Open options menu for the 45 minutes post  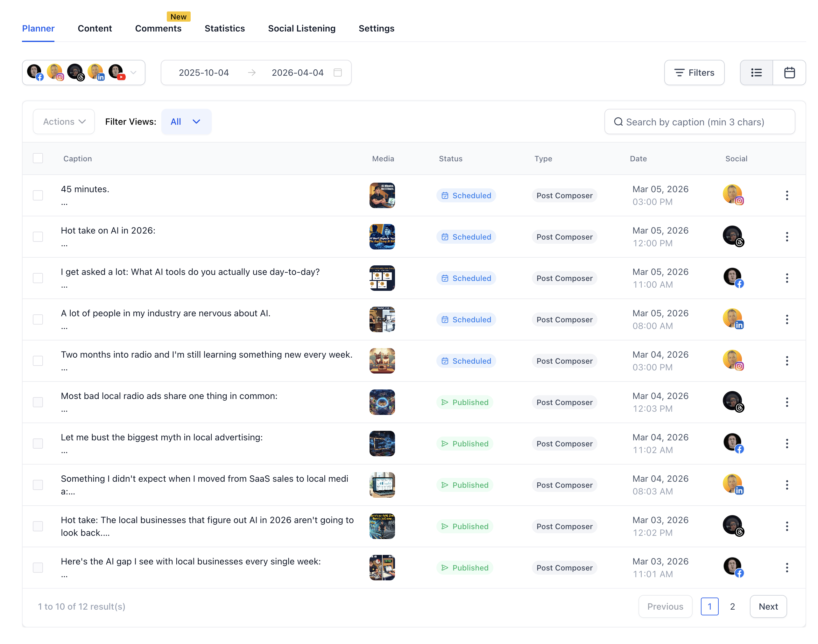pos(787,195)
